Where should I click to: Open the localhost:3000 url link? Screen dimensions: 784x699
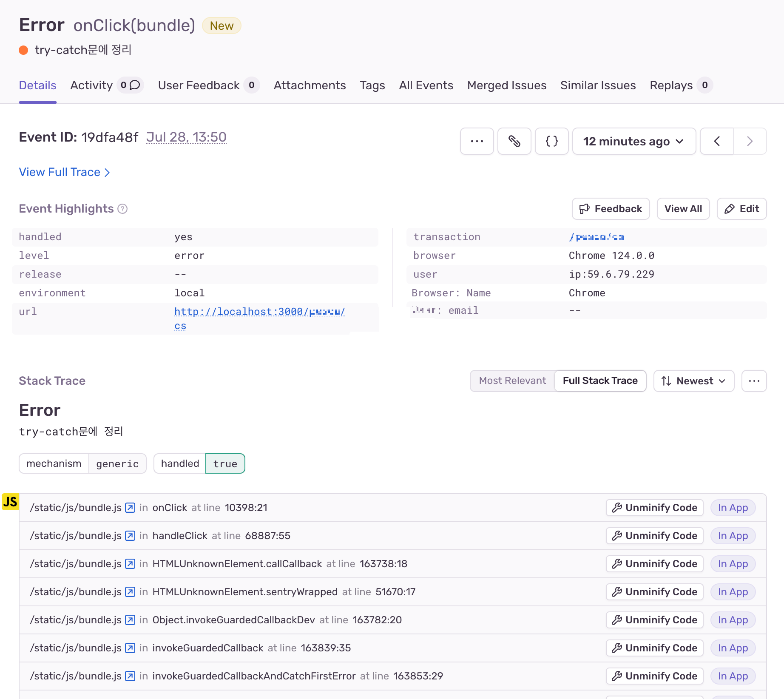[259, 318]
